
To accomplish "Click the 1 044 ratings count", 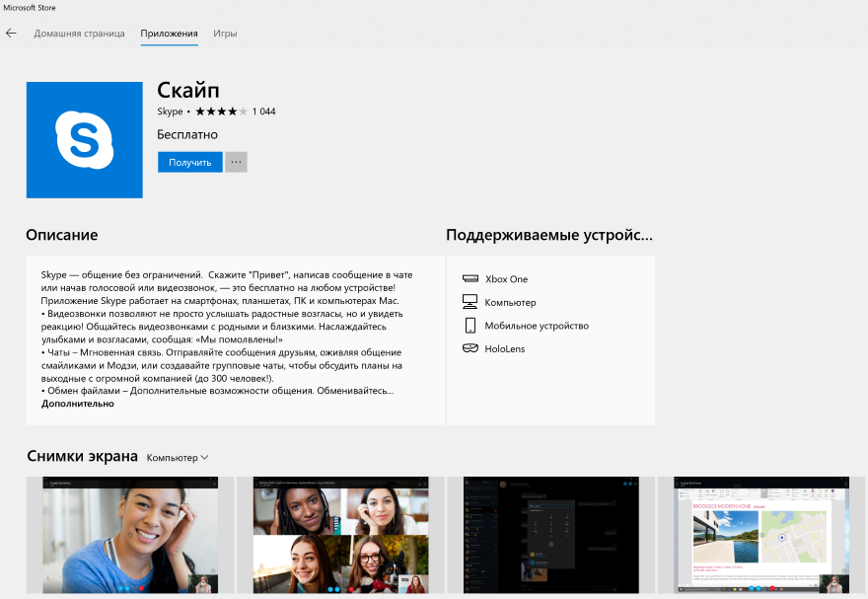I will tap(264, 112).
